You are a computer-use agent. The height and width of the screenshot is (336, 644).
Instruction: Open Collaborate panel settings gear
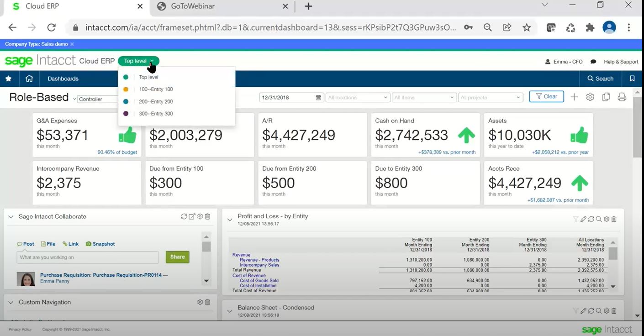point(200,216)
